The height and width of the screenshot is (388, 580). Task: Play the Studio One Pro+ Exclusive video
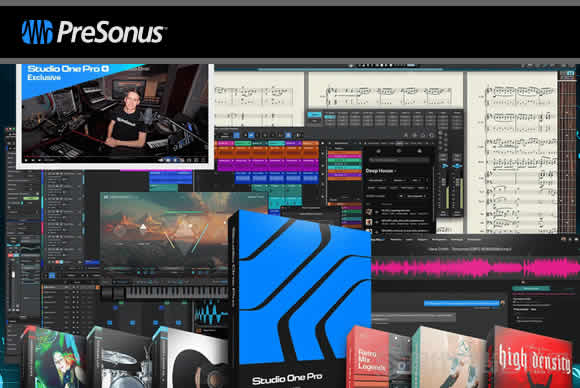point(26,160)
